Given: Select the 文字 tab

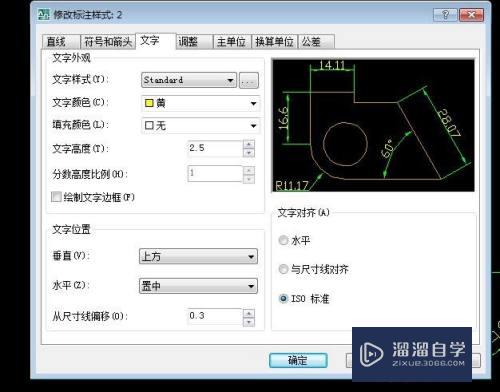Looking at the screenshot, I should (x=155, y=41).
